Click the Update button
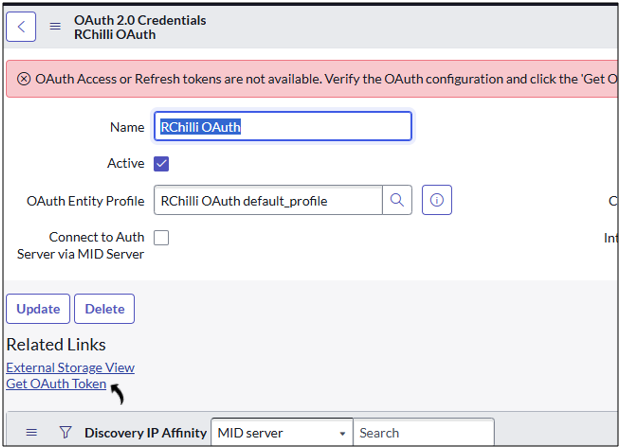619x448 pixels. [38, 309]
